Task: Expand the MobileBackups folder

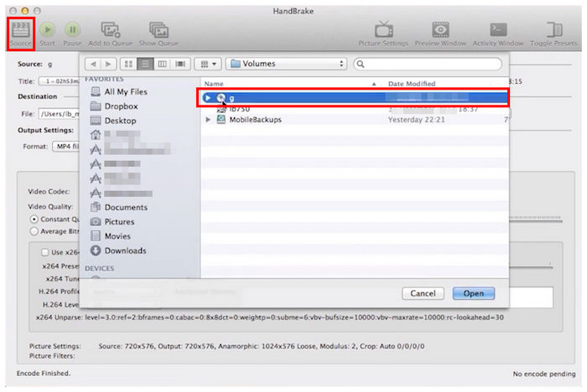Action: tap(208, 120)
